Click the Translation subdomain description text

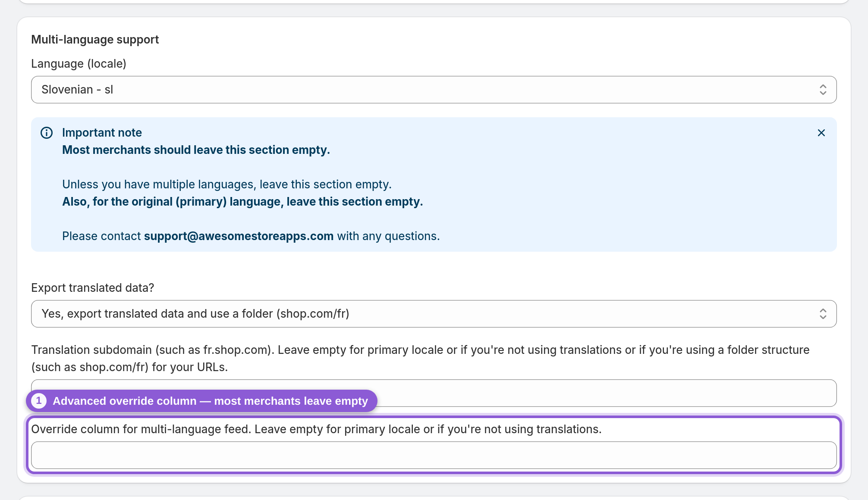(x=420, y=359)
